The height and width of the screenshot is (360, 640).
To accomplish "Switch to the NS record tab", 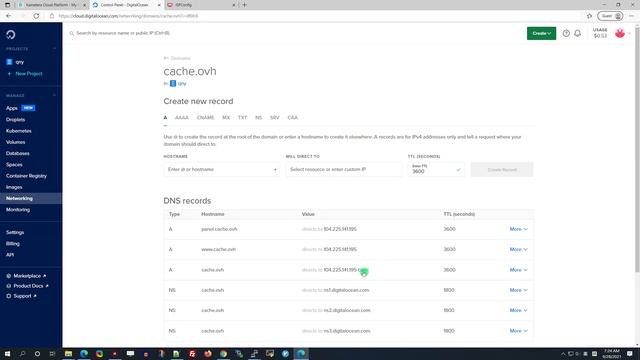I will (x=258, y=118).
